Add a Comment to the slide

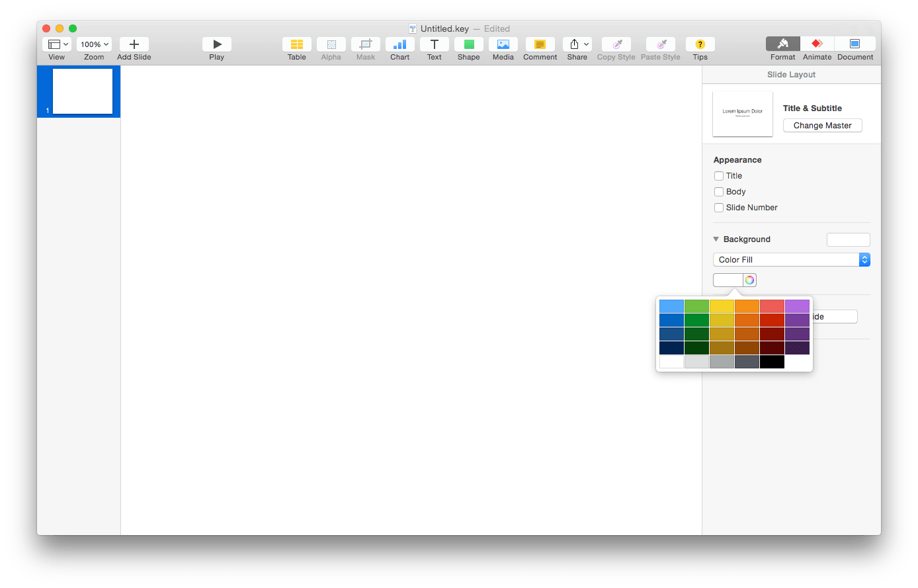[x=540, y=44]
